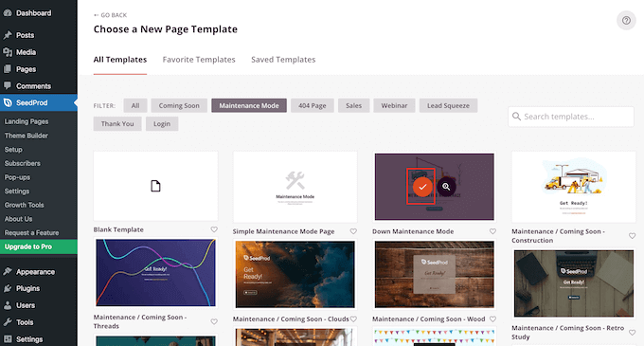Screen dimensions: 644x346
Task: Click the Plugins plug icon
Action: [x=8, y=288]
